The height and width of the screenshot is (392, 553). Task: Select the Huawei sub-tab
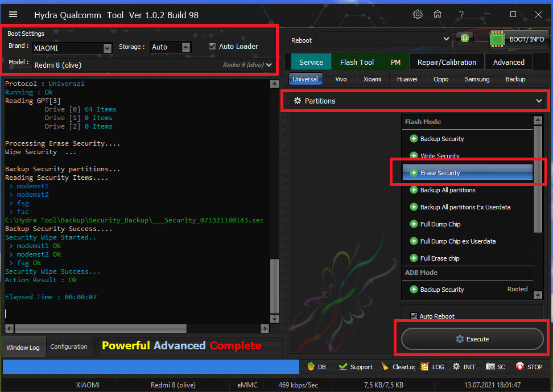tap(407, 79)
